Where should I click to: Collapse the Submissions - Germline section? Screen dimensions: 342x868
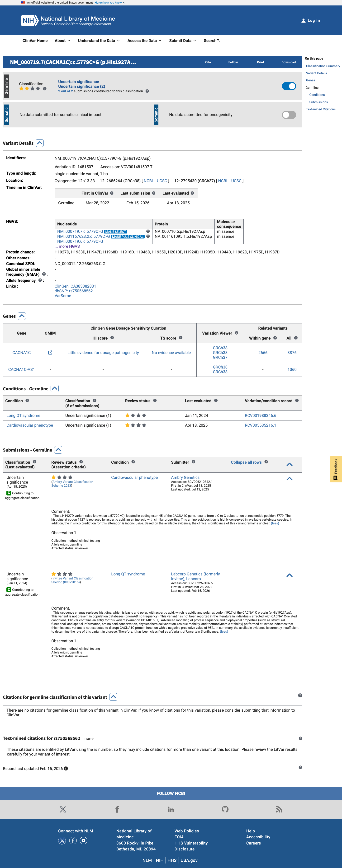(58, 449)
